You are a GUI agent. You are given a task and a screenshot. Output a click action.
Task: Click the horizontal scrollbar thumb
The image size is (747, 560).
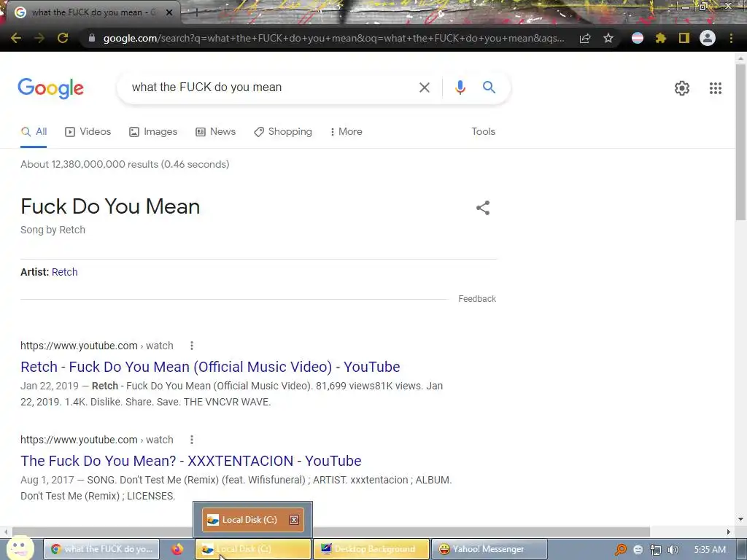[x=331, y=532]
